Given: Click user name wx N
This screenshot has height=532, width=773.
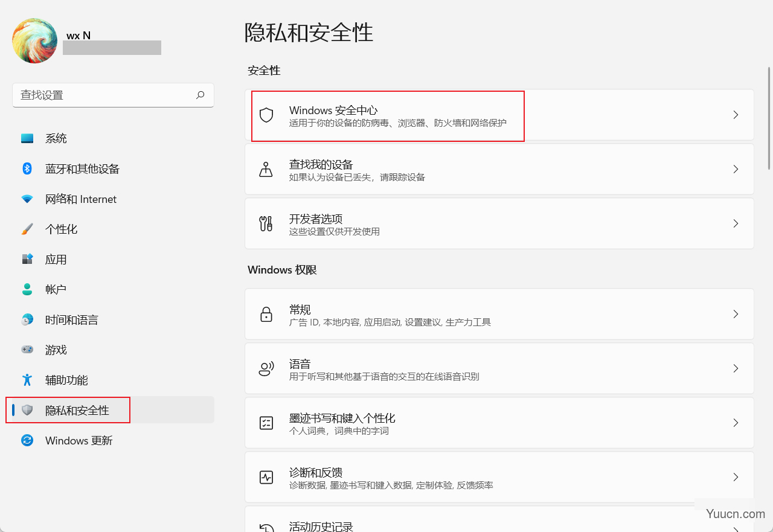Looking at the screenshot, I should (x=79, y=36).
